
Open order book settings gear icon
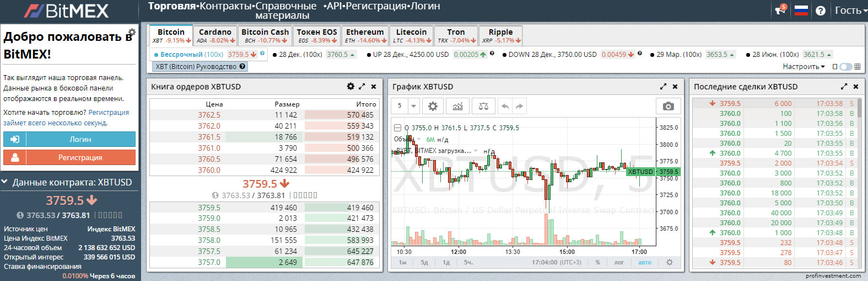click(351, 86)
